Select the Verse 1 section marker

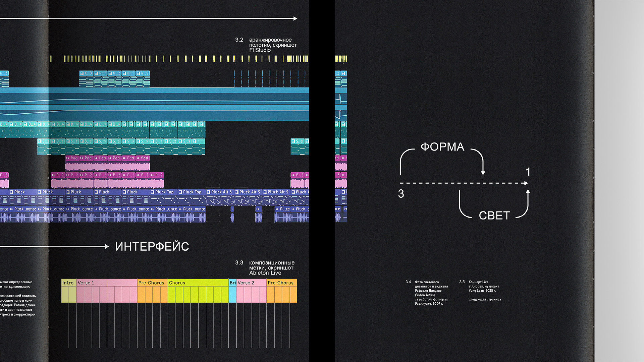tap(86, 283)
